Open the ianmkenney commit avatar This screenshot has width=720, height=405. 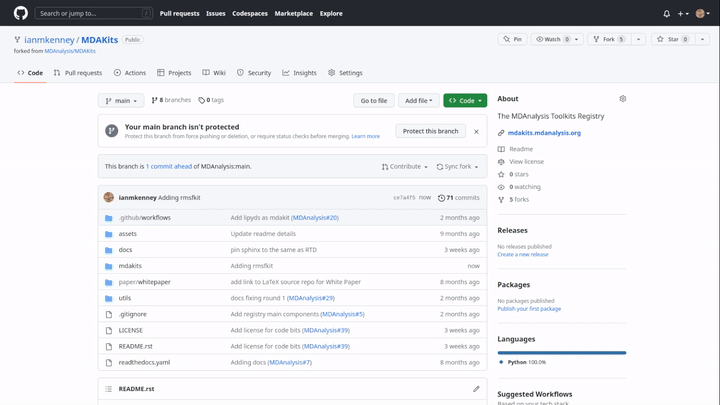(x=109, y=197)
